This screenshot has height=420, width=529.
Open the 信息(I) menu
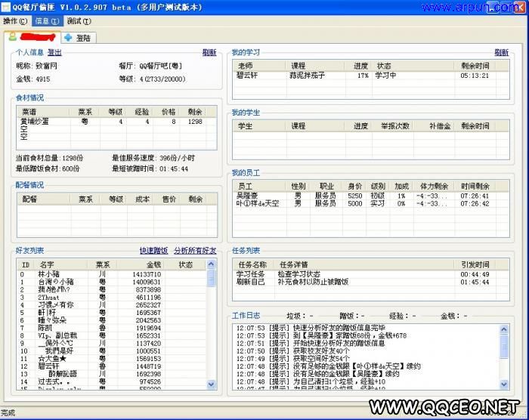(47, 21)
